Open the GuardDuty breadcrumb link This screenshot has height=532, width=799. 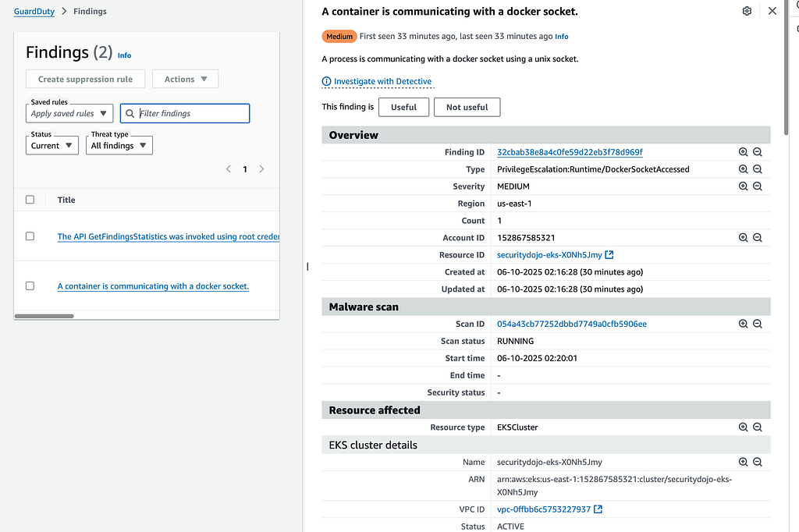34,11
